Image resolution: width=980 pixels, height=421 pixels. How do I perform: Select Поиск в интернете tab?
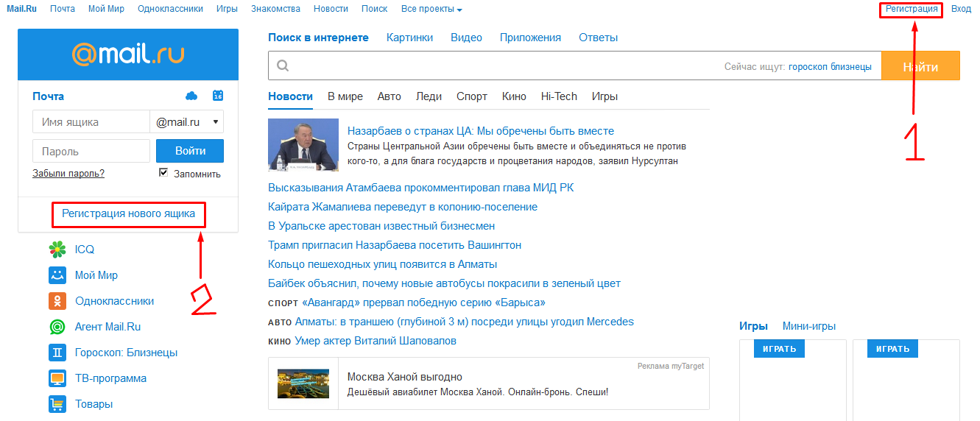(x=318, y=38)
